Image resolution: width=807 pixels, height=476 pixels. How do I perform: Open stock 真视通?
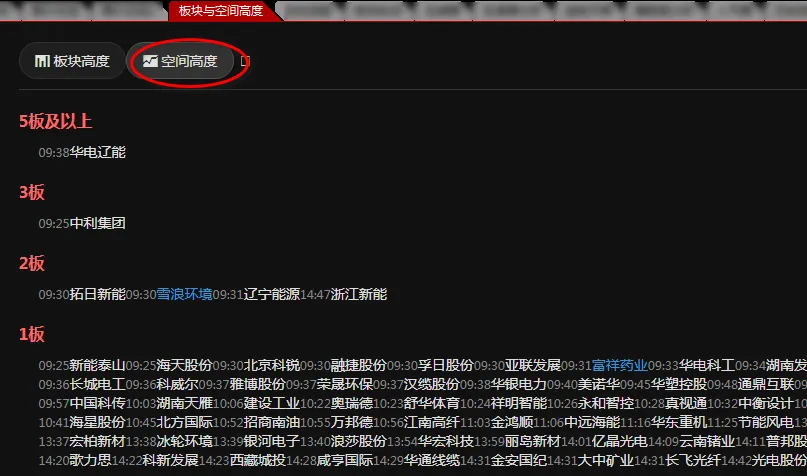(x=686, y=403)
